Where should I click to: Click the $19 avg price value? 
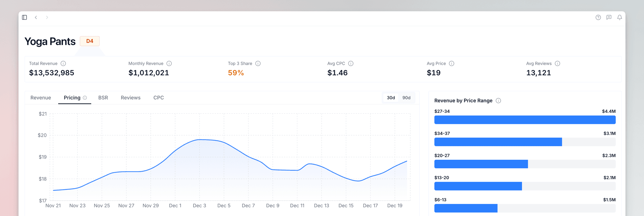click(x=434, y=73)
